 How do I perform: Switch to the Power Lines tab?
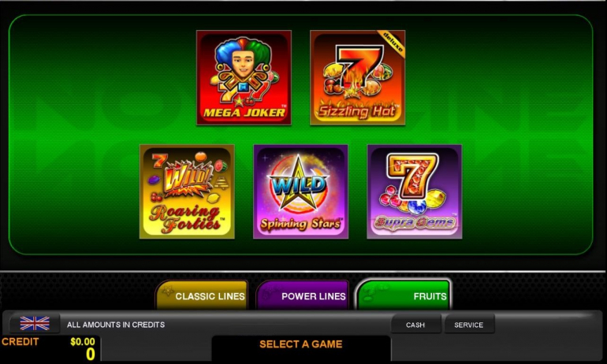coord(303,296)
